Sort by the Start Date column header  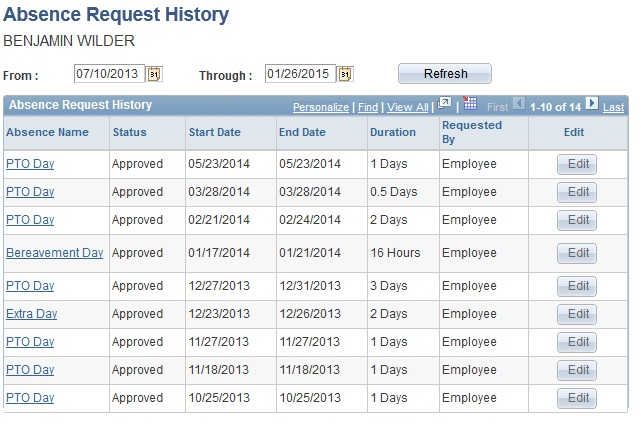214,132
